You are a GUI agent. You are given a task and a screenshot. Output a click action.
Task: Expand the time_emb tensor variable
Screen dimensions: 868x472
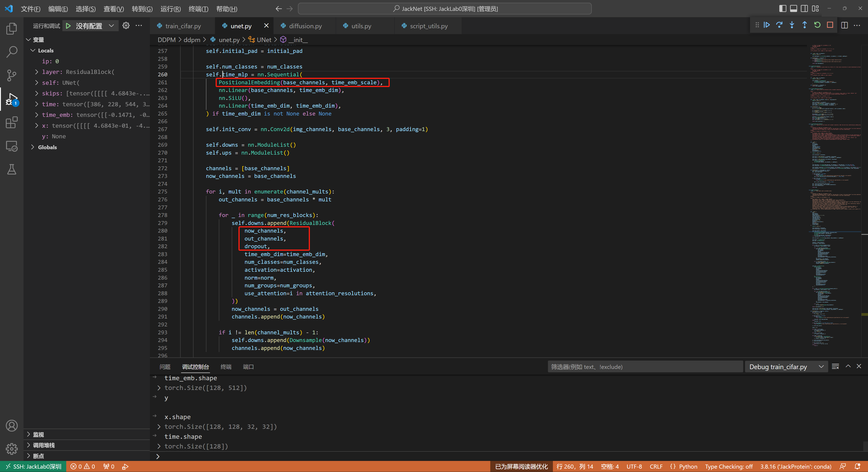[37, 115]
